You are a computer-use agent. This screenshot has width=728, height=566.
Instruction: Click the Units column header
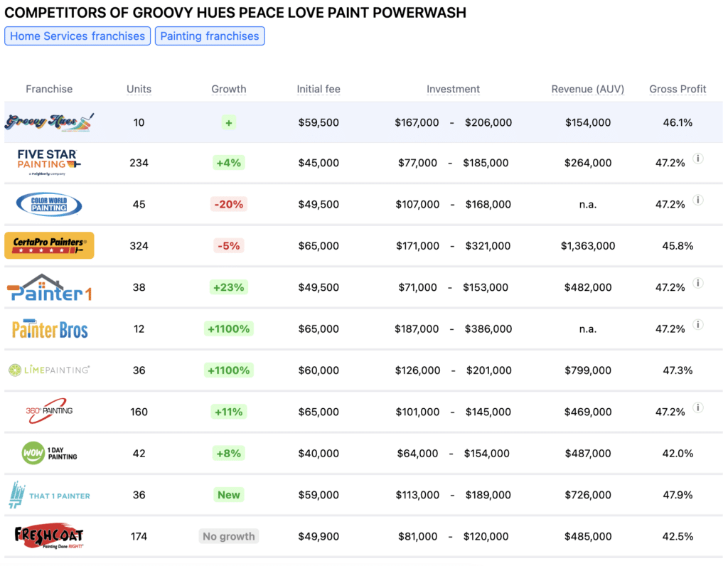(x=139, y=89)
